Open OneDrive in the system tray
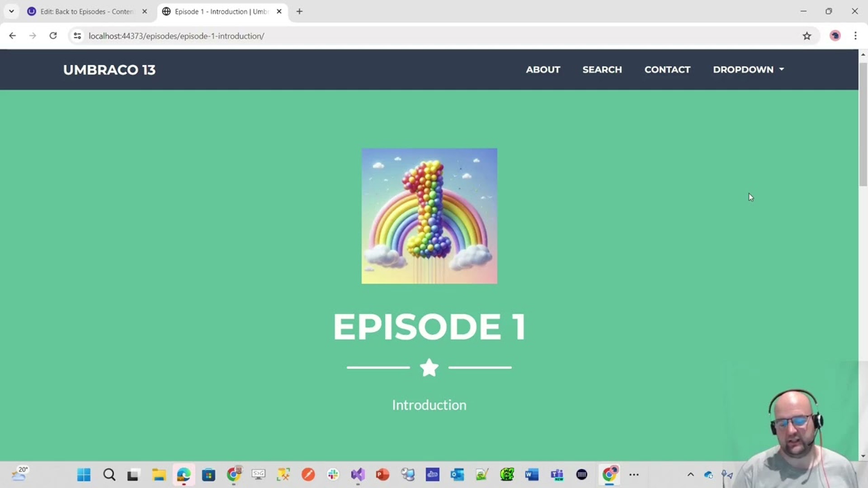 coord(708,475)
